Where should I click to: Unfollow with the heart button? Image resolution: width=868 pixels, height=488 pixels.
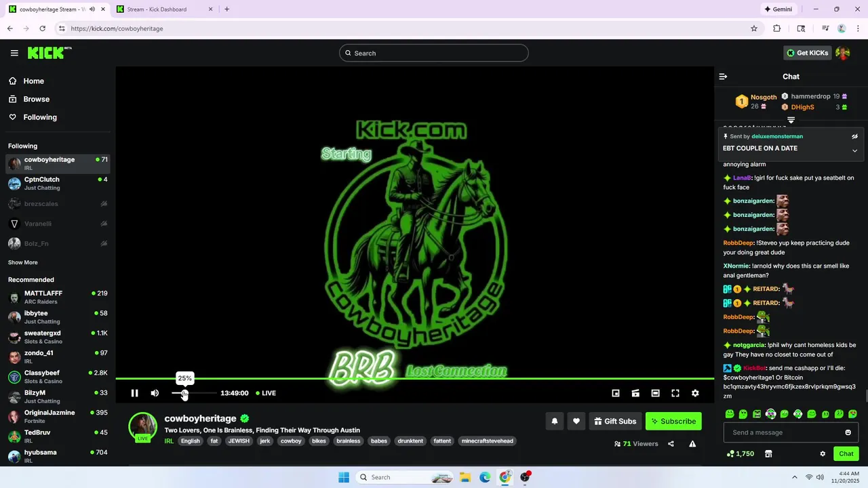[576, 421]
